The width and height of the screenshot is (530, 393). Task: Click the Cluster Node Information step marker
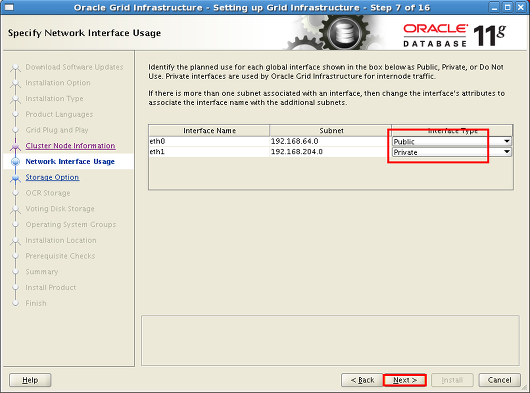pos(15,146)
